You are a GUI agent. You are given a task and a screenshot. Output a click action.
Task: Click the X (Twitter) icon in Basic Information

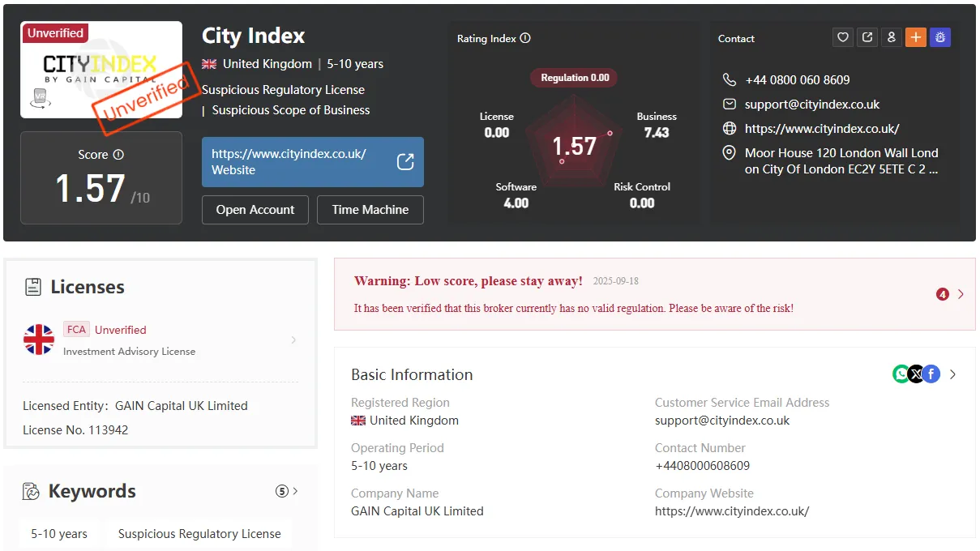(x=916, y=374)
